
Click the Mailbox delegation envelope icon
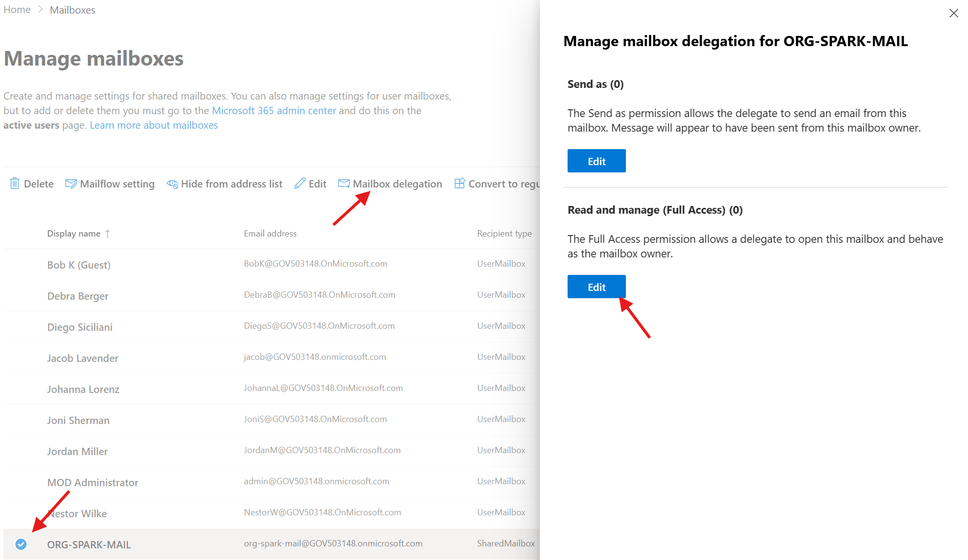point(344,184)
